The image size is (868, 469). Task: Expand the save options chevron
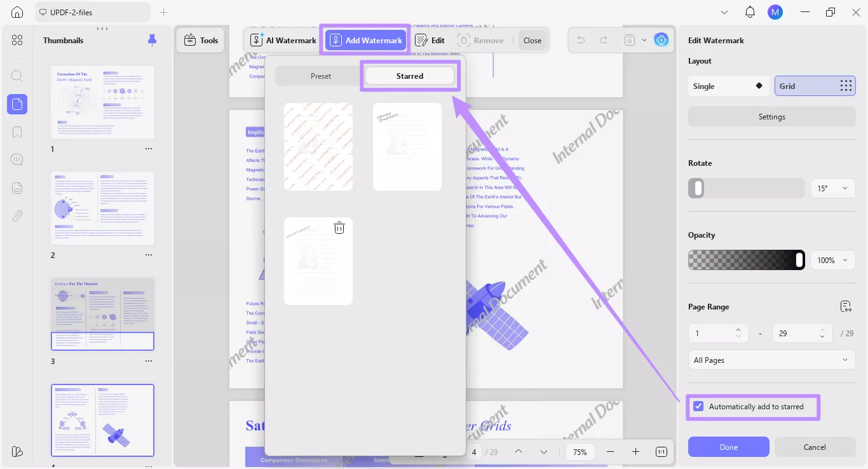[644, 39]
